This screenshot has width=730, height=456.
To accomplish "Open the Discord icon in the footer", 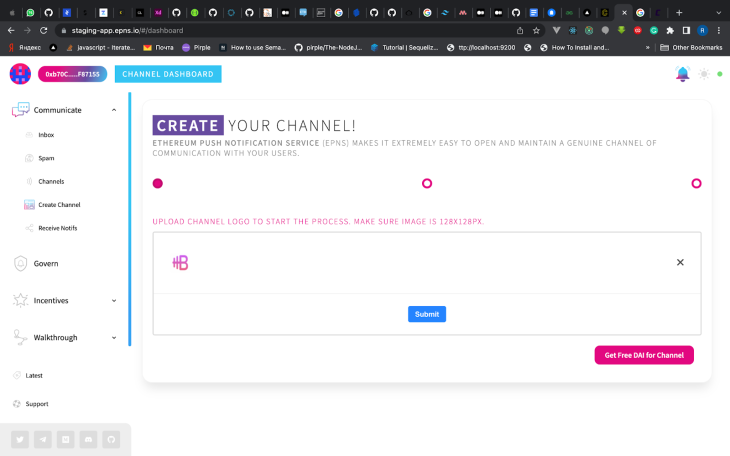I will coord(88,439).
